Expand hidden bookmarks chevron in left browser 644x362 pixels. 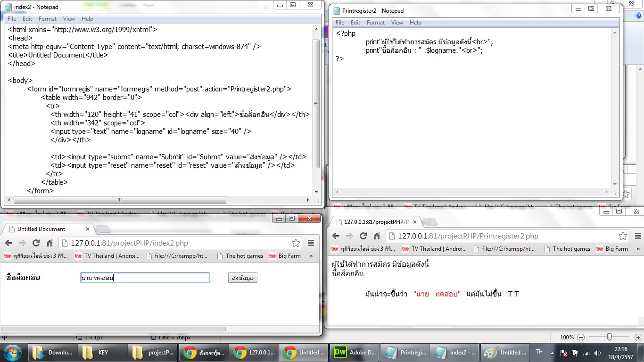(x=311, y=256)
